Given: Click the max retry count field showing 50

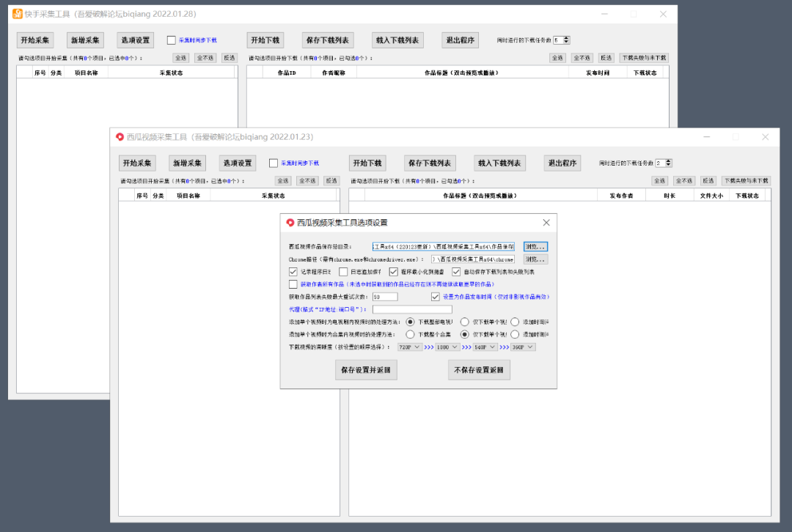Looking at the screenshot, I should [385, 297].
